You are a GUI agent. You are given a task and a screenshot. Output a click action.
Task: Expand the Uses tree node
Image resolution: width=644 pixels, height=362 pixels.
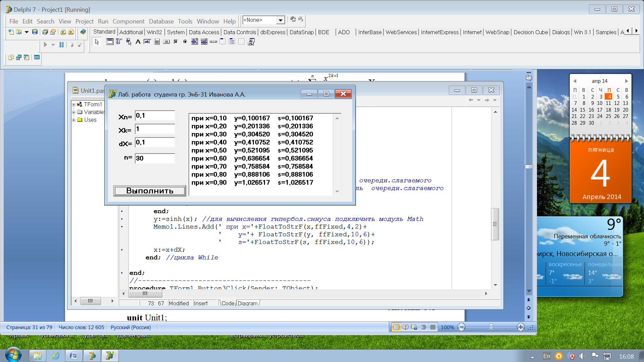(74, 120)
